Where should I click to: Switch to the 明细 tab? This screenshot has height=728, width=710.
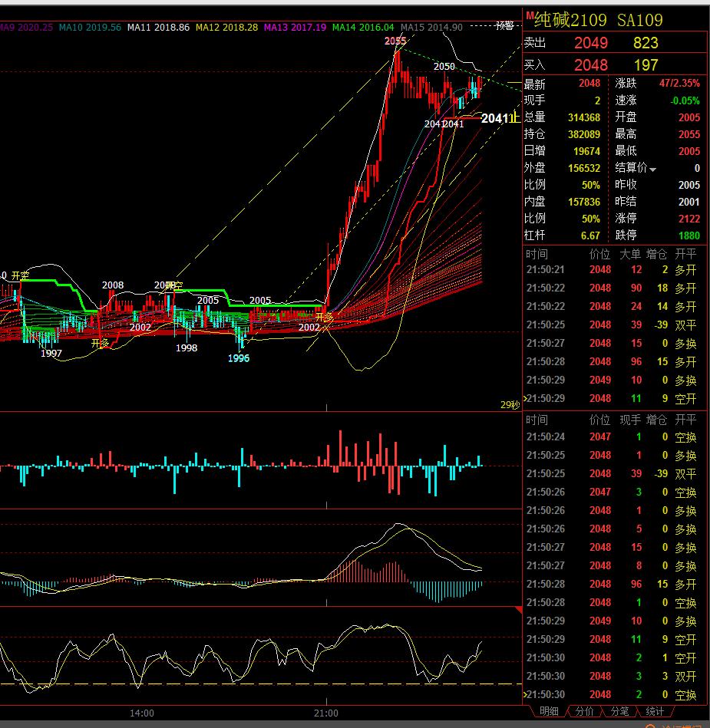click(x=550, y=711)
